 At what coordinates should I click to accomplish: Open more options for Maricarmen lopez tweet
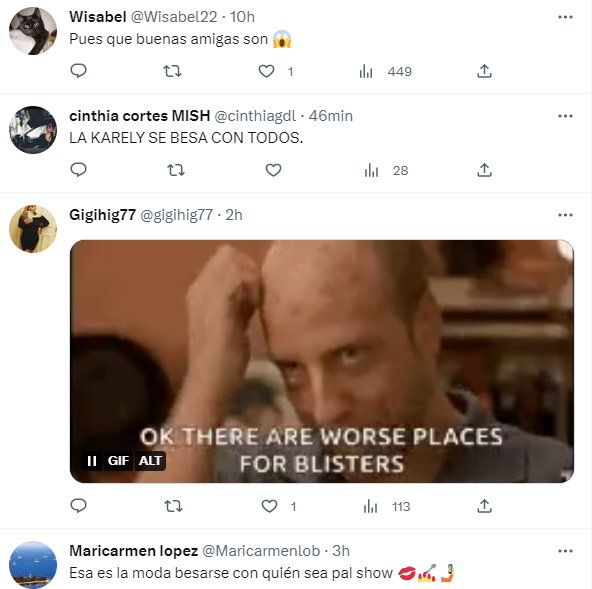pos(565,551)
